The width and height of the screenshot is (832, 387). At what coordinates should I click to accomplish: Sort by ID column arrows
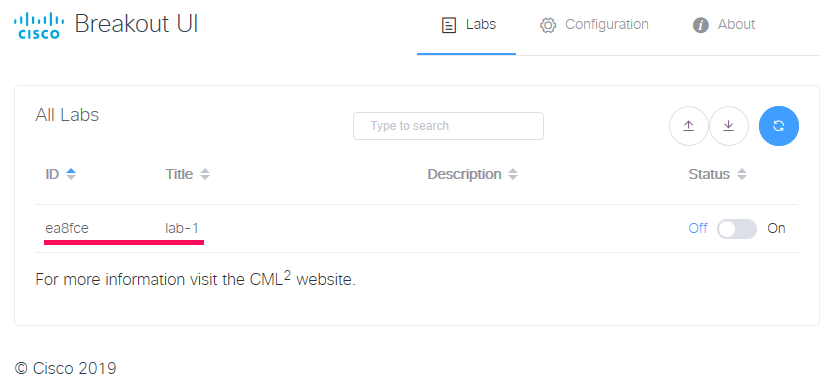71,174
